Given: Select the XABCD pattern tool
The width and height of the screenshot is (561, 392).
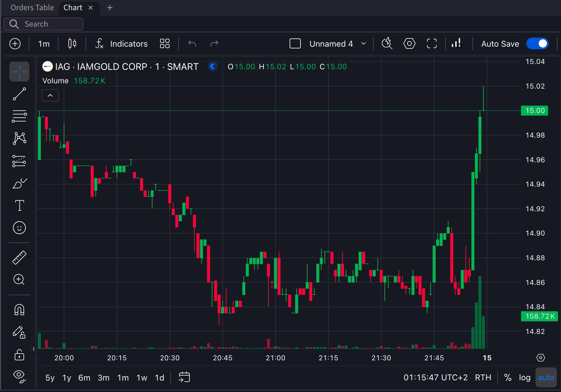Looking at the screenshot, I should pos(19,138).
